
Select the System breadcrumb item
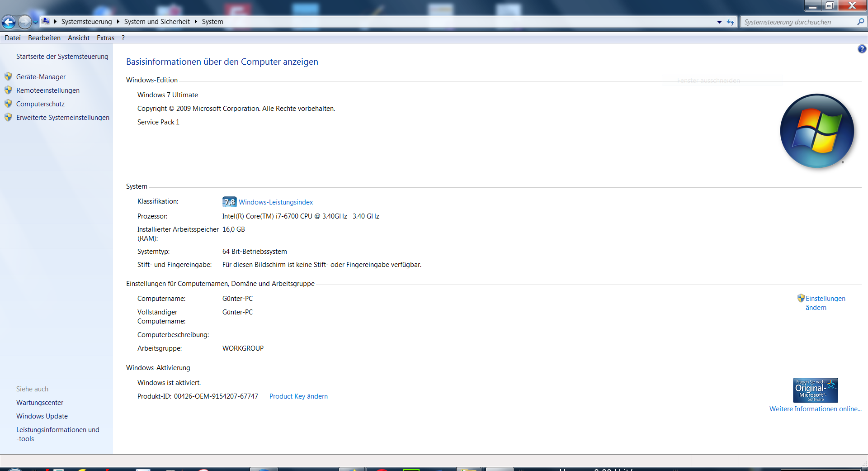coord(212,21)
